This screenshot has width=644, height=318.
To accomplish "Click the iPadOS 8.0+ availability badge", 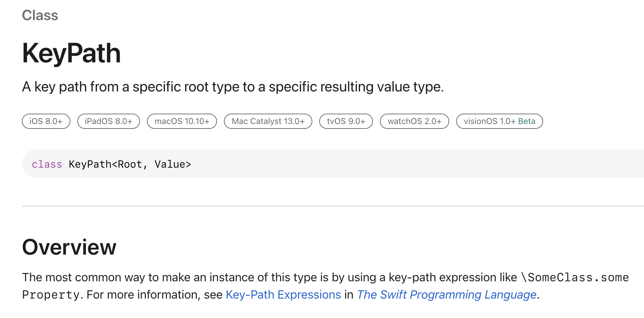I will click(108, 121).
